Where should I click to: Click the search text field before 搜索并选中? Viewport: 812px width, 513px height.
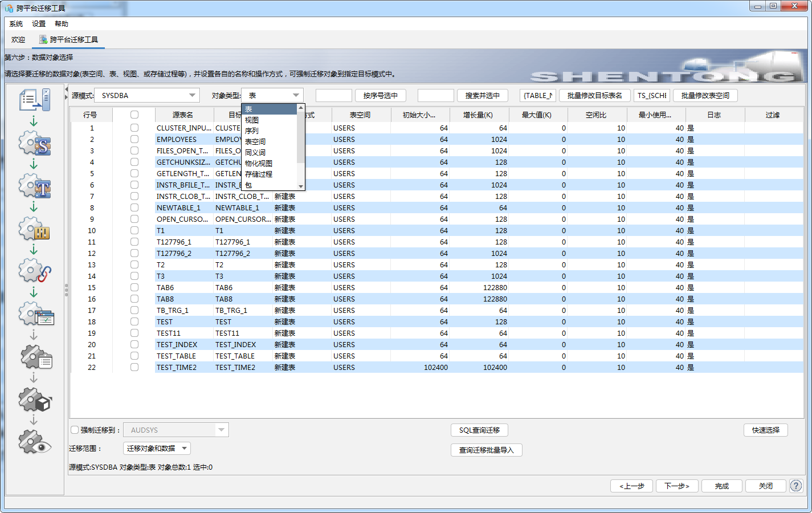[x=435, y=95]
